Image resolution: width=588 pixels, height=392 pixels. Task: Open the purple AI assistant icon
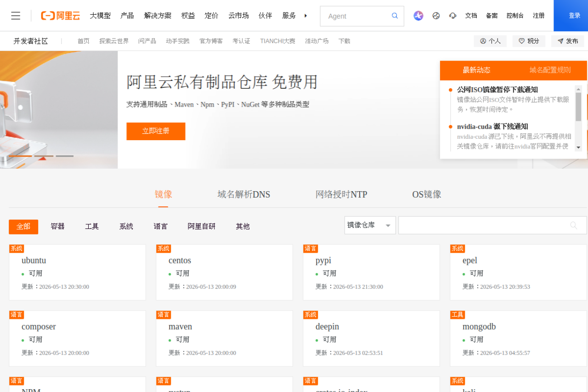point(418,16)
